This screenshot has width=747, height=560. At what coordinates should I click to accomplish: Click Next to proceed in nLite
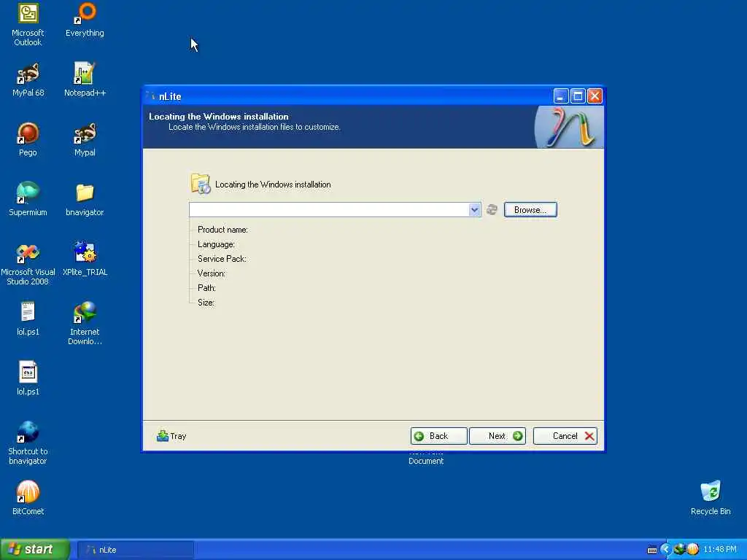point(498,436)
